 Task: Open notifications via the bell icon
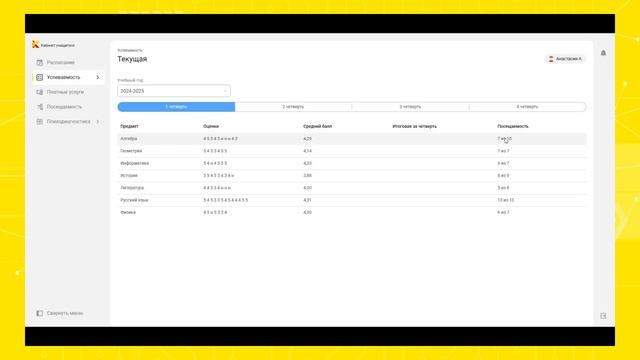pos(603,53)
